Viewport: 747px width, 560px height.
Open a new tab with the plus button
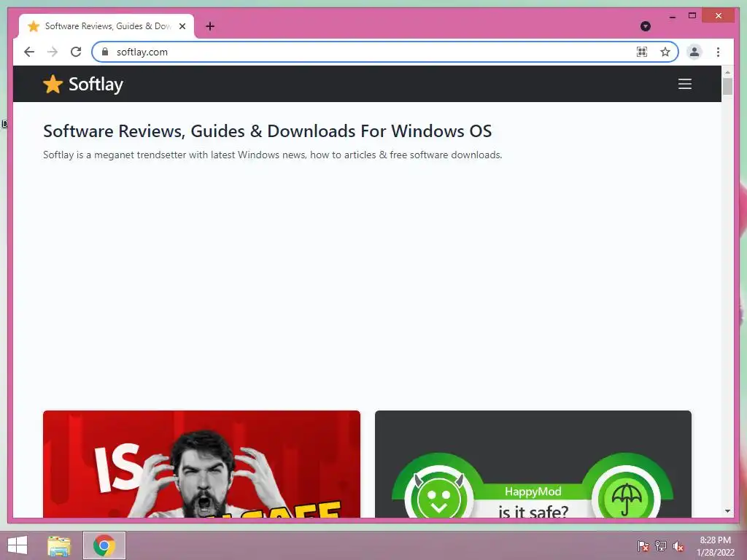[x=210, y=26]
